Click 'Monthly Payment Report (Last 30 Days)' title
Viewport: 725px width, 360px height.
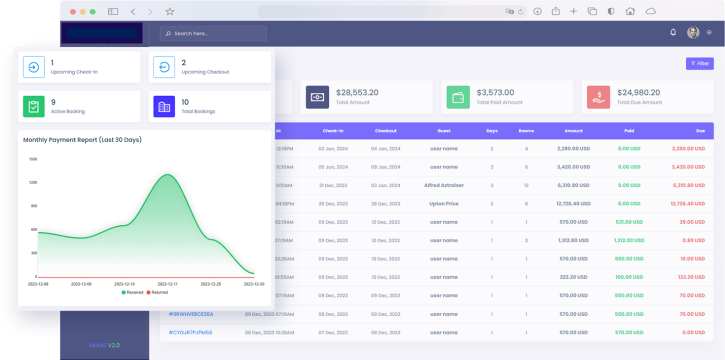click(x=82, y=140)
